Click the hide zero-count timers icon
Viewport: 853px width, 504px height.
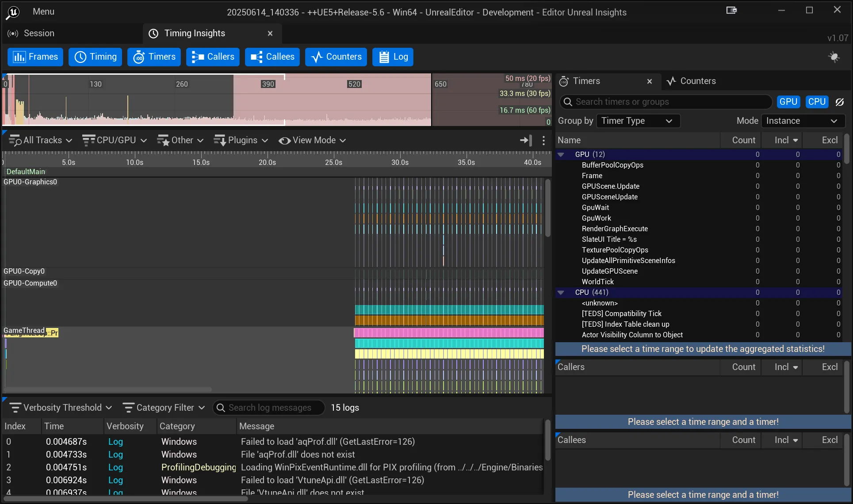coord(840,102)
